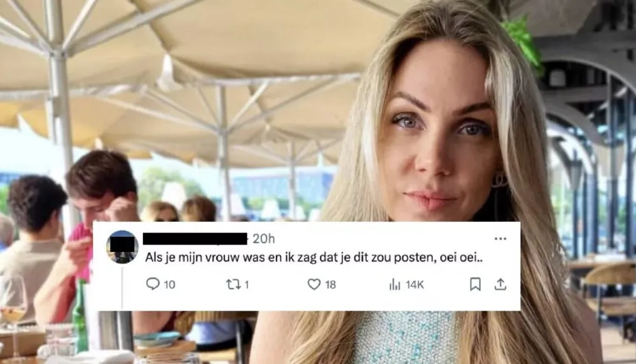The height and width of the screenshot is (364, 636).
Task: Open the tweet via its 20h timestamp
Action: [x=264, y=239]
